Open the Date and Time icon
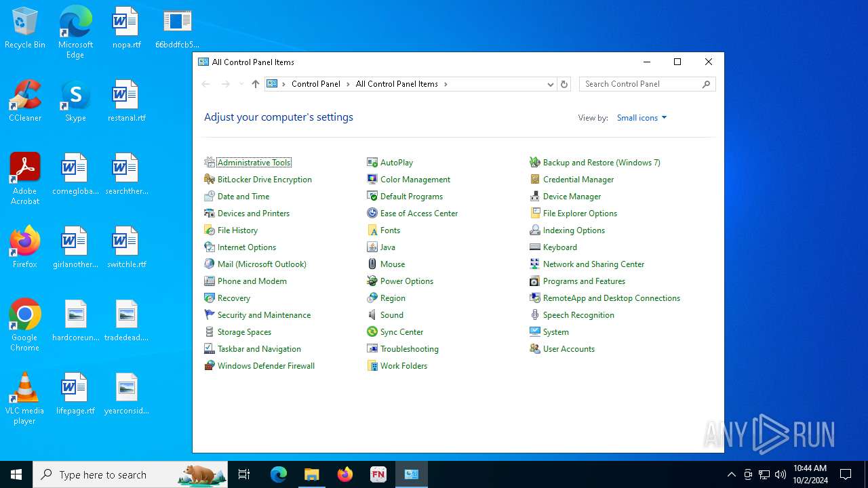The width and height of the screenshot is (868, 488). click(x=210, y=197)
